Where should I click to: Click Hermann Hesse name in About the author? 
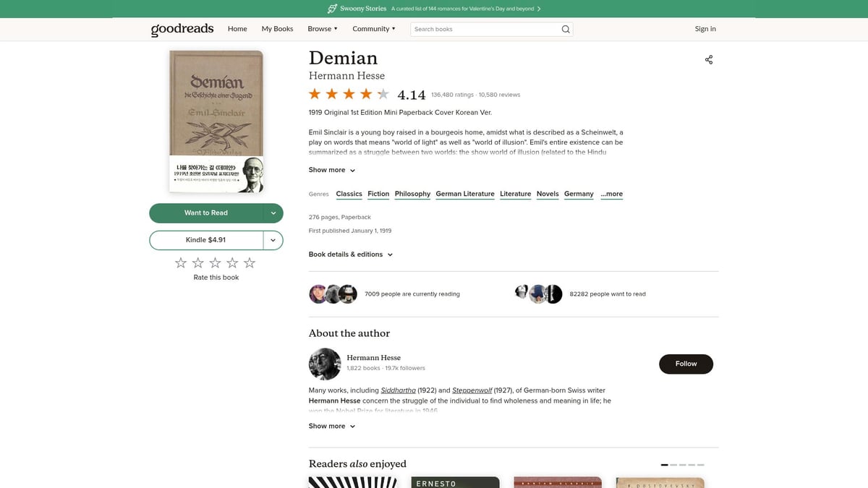click(x=373, y=358)
